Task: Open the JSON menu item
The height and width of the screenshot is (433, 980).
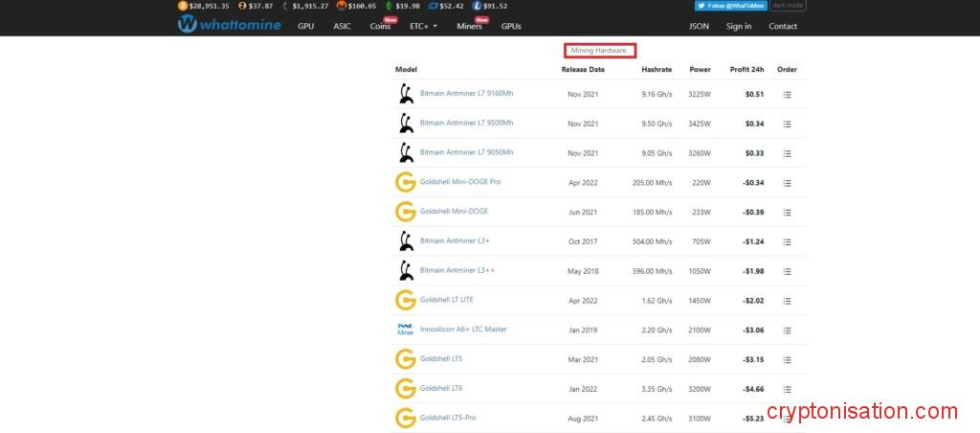Action: pyautogui.click(x=699, y=26)
